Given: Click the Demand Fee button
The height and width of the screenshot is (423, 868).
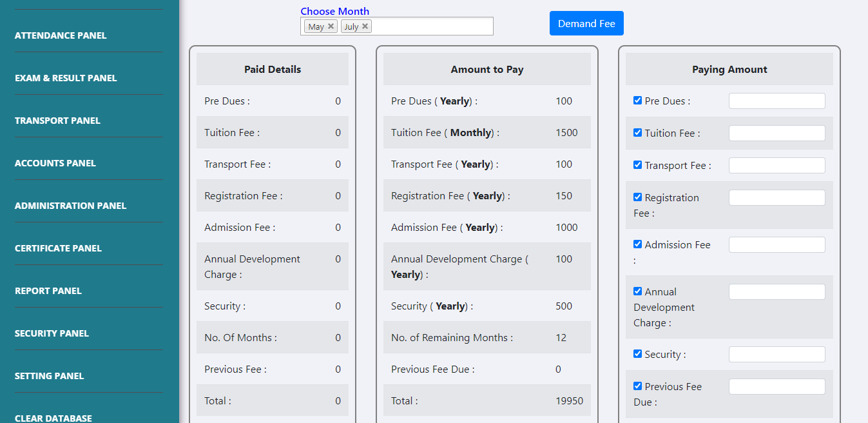Looking at the screenshot, I should [586, 23].
